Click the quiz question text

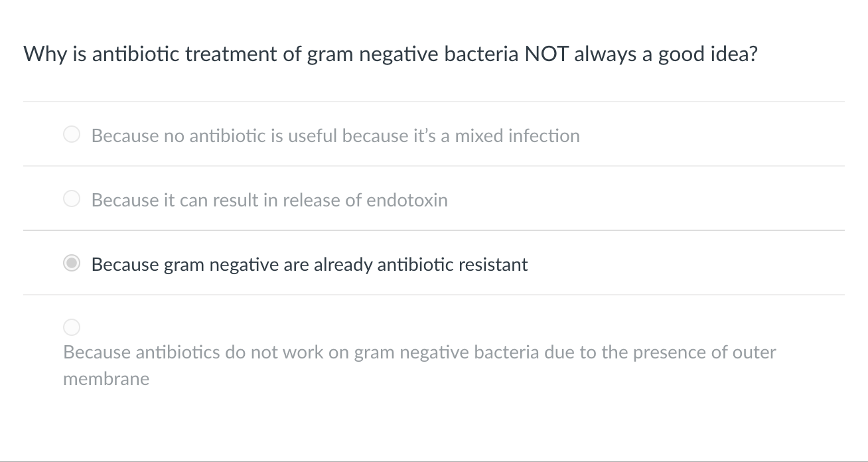click(390, 54)
